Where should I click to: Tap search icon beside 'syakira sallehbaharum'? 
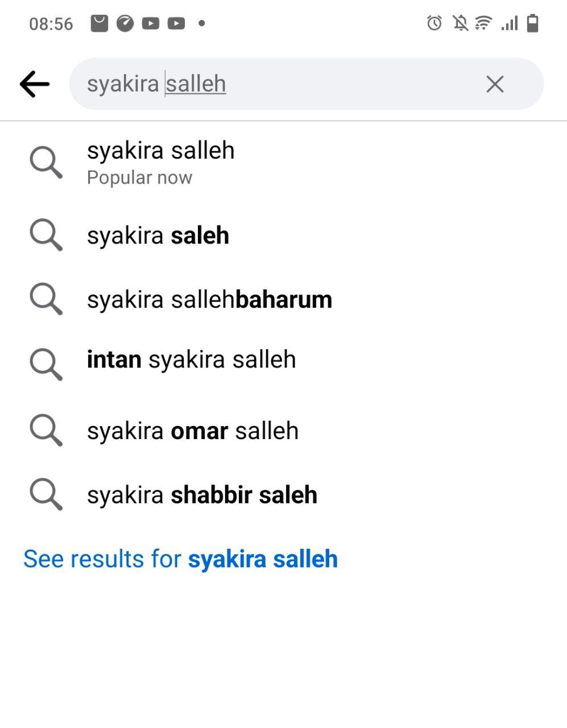tap(45, 299)
